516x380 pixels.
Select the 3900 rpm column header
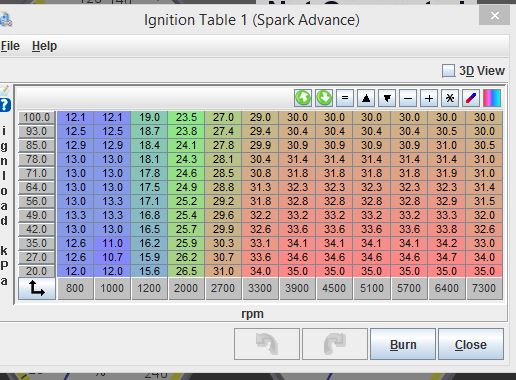click(x=297, y=288)
